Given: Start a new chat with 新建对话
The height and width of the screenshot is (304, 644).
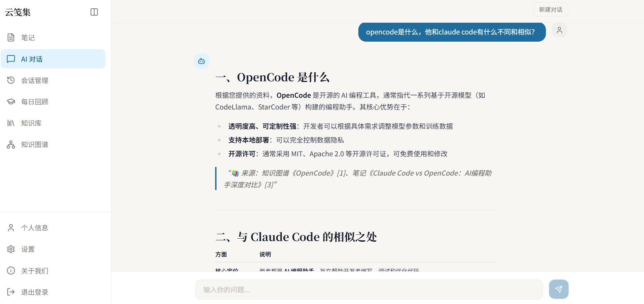Looking at the screenshot, I should 551,10.
